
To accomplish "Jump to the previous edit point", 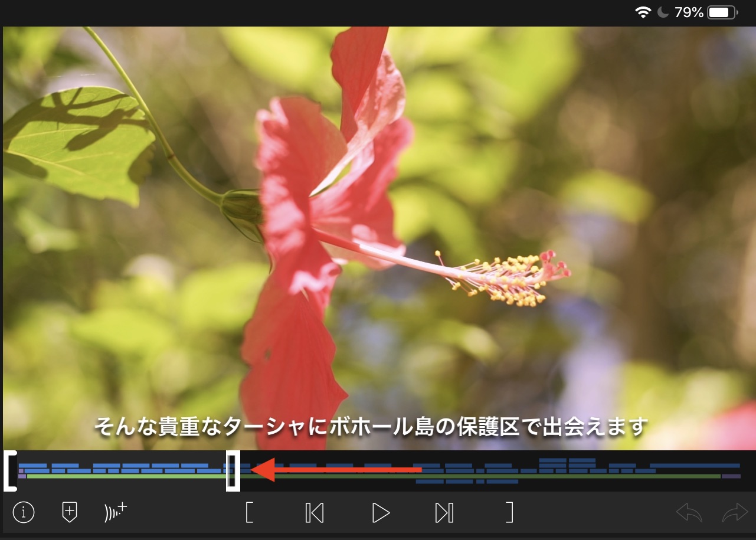I will pyautogui.click(x=315, y=513).
